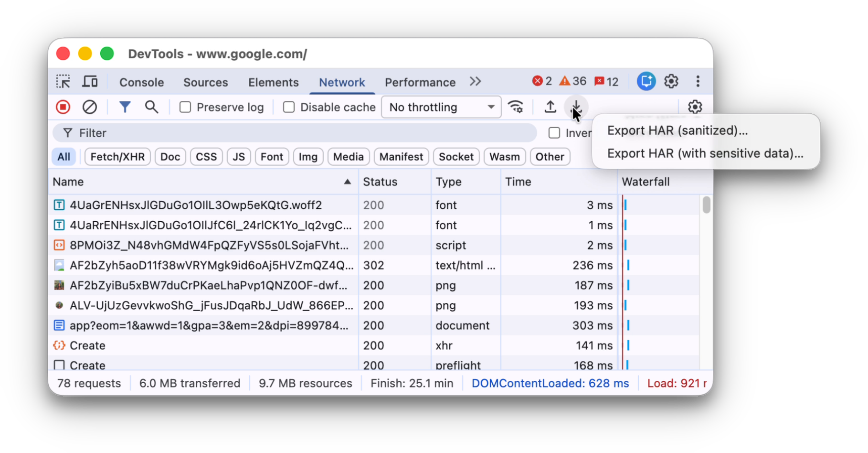This screenshot has height=453, width=868.
Task: Open the No throttling dropdown
Action: click(441, 107)
